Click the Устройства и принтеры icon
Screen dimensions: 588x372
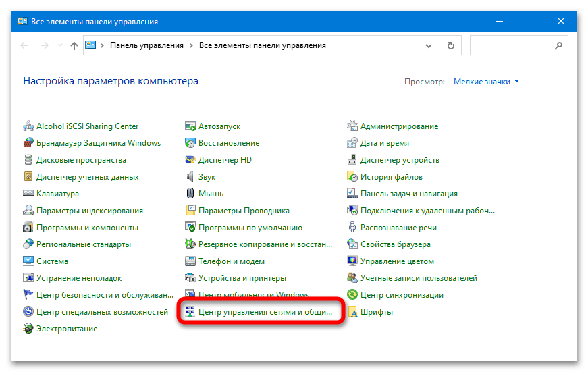(x=190, y=278)
